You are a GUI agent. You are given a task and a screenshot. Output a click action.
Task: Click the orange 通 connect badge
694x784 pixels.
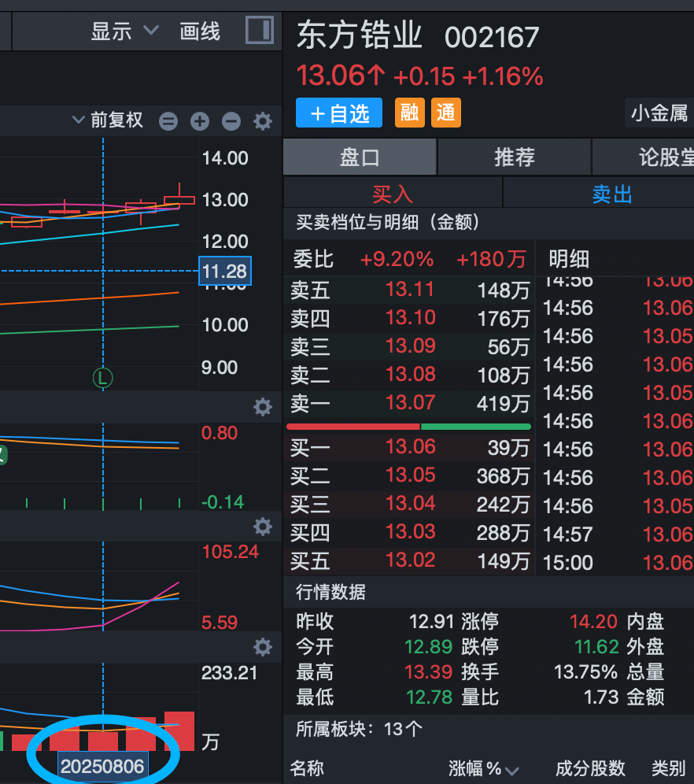(x=445, y=113)
